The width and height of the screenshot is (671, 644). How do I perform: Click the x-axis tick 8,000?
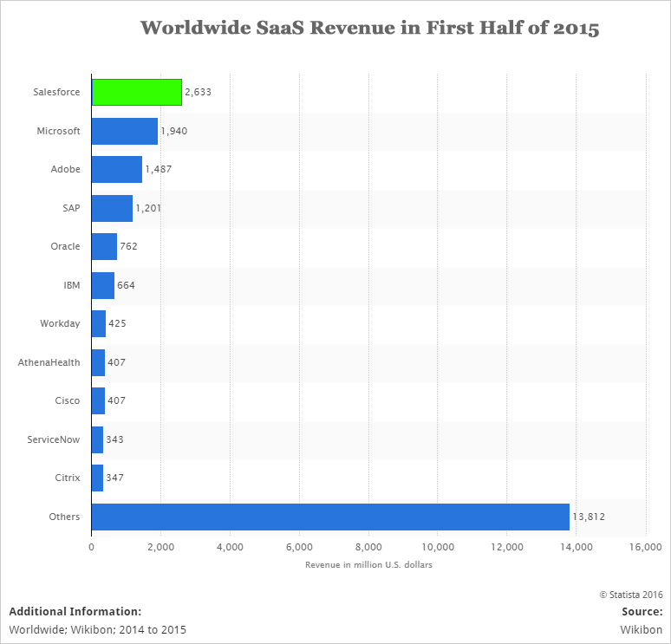[369, 547]
